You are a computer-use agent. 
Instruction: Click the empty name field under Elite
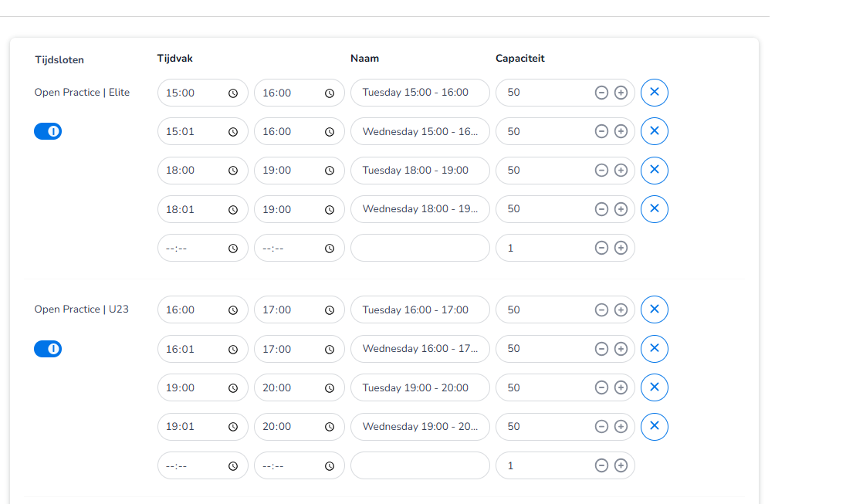(420, 249)
